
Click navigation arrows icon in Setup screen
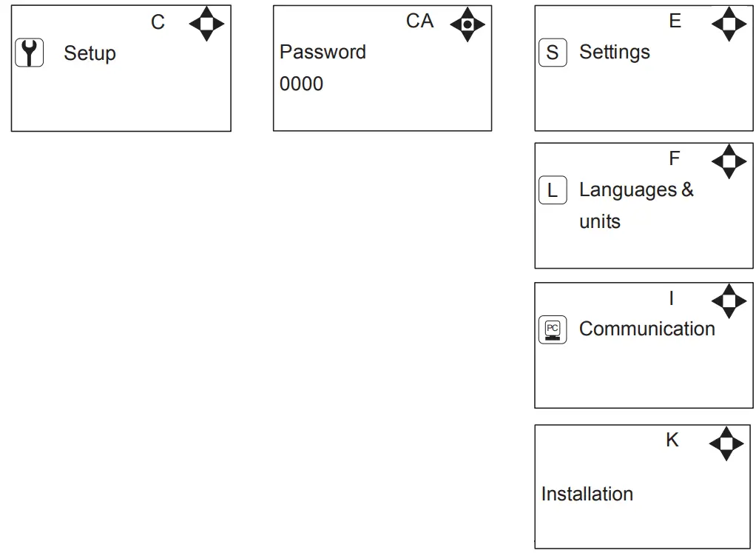(x=207, y=24)
